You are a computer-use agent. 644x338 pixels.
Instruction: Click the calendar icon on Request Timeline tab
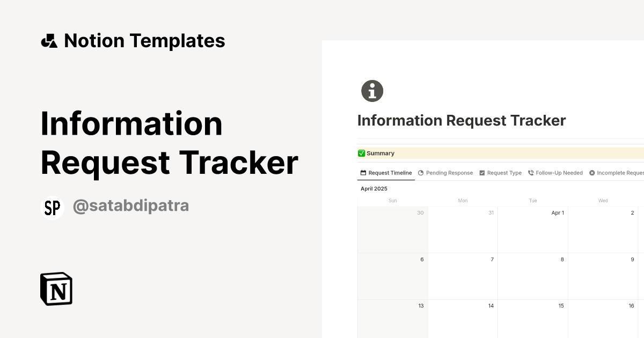(x=363, y=172)
